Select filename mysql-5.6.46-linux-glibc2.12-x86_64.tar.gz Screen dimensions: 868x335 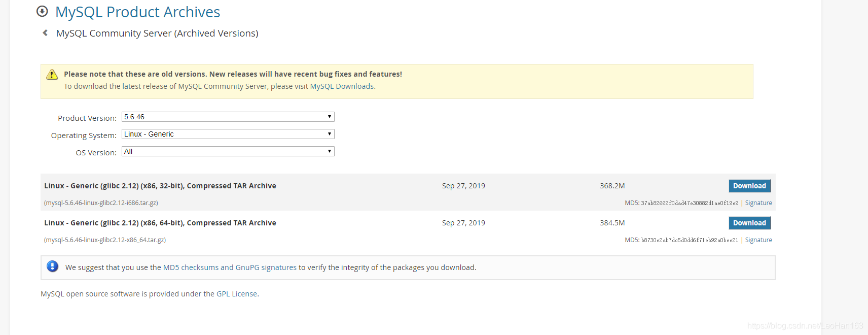click(x=105, y=240)
